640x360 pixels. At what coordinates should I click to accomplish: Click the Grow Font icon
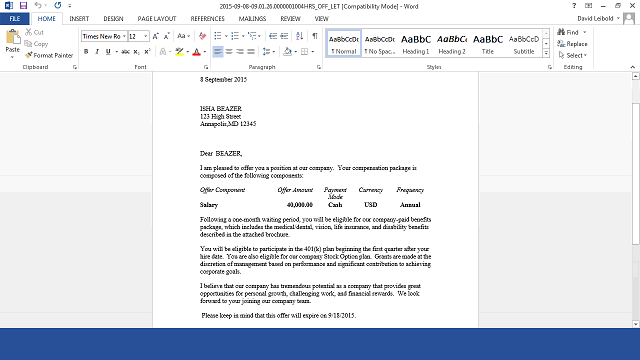pyautogui.click(x=155, y=36)
